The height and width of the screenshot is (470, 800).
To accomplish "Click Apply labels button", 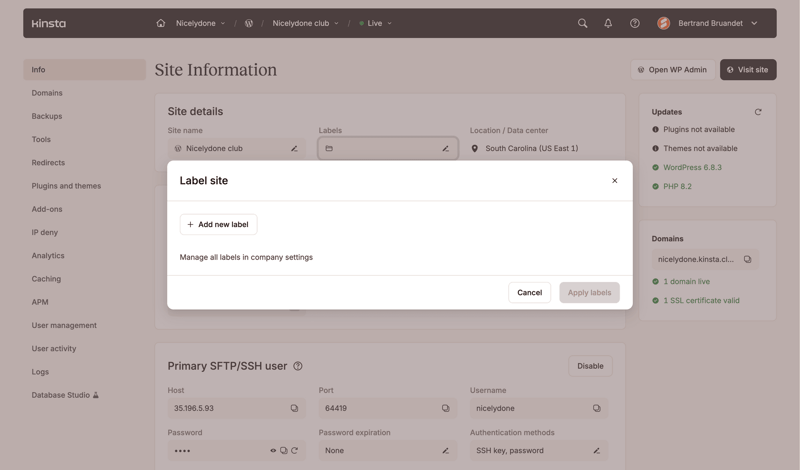I will tap(589, 292).
